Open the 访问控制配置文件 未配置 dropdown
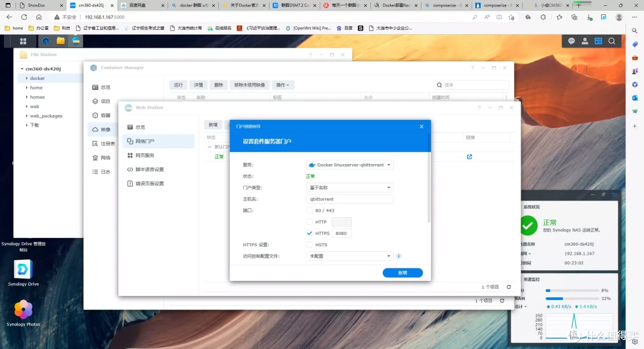Image resolution: width=644 pixels, height=349 pixels. click(x=349, y=256)
